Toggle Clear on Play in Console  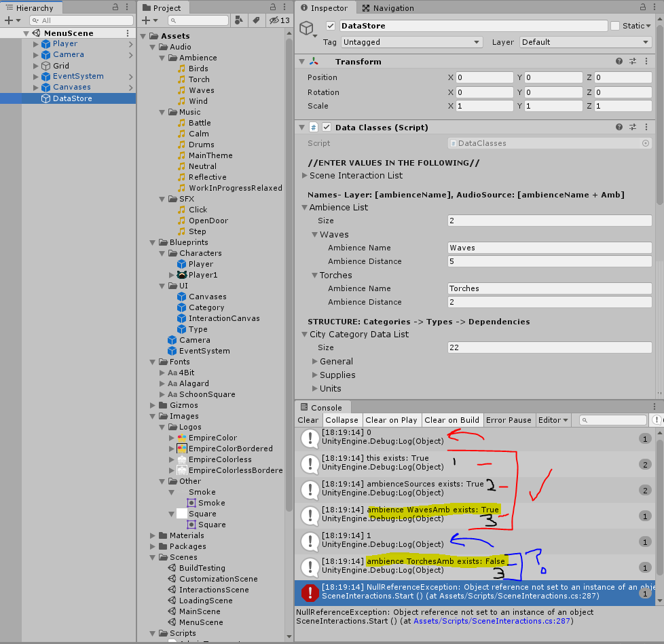point(391,420)
